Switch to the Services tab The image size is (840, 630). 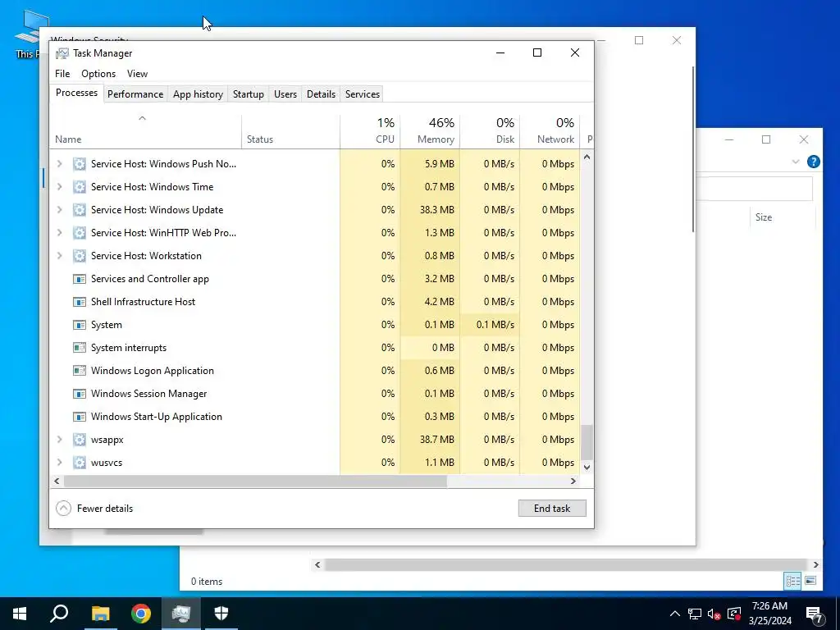click(362, 94)
